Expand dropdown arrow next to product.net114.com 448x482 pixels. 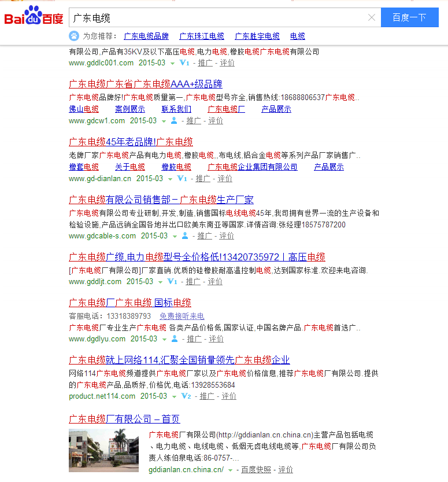(174, 396)
